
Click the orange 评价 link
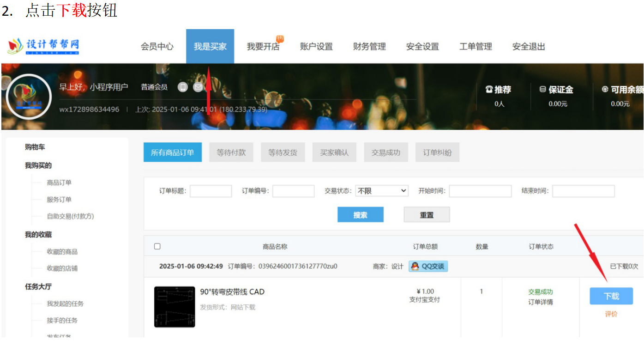click(611, 314)
